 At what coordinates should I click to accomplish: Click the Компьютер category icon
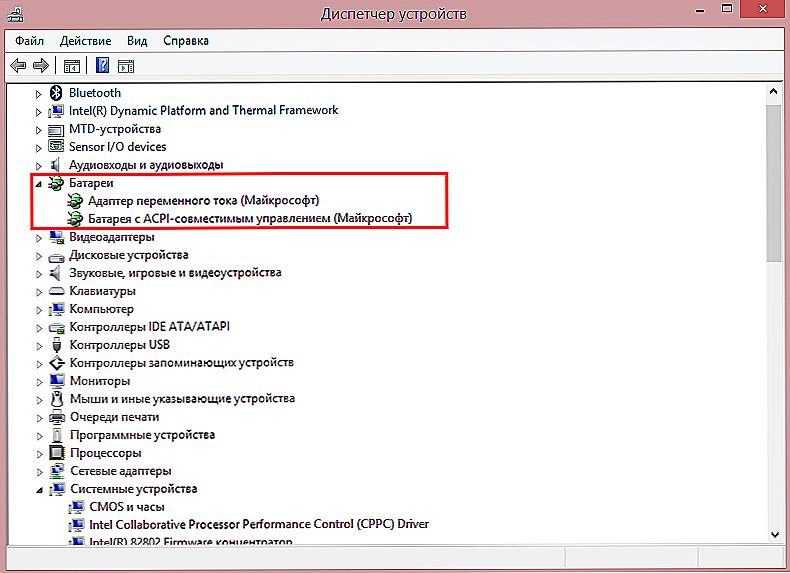click(56, 309)
